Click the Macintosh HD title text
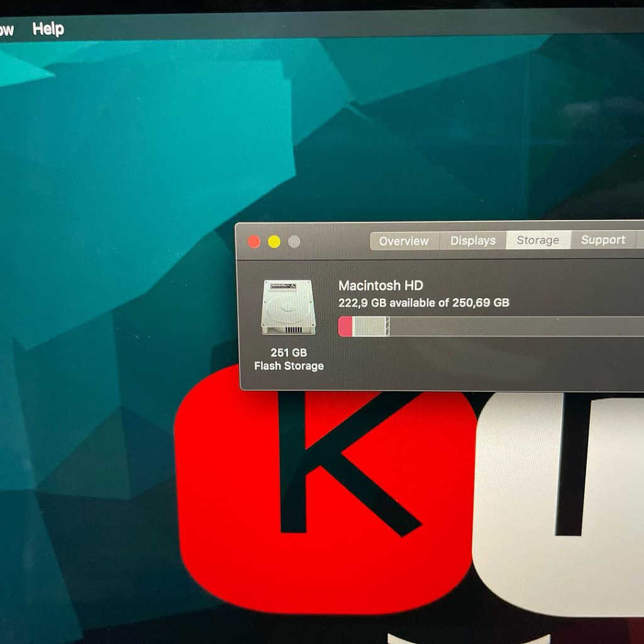The image size is (644, 644). click(380, 286)
